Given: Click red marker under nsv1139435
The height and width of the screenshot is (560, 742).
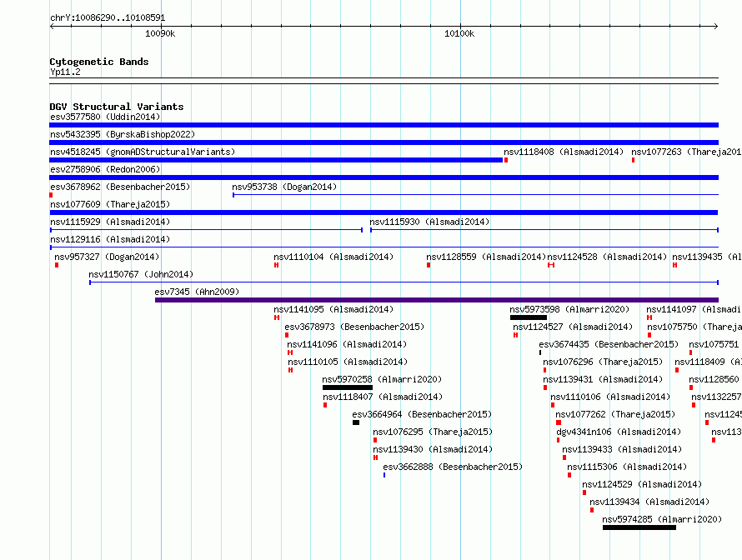Looking at the screenshot, I should [x=674, y=265].
